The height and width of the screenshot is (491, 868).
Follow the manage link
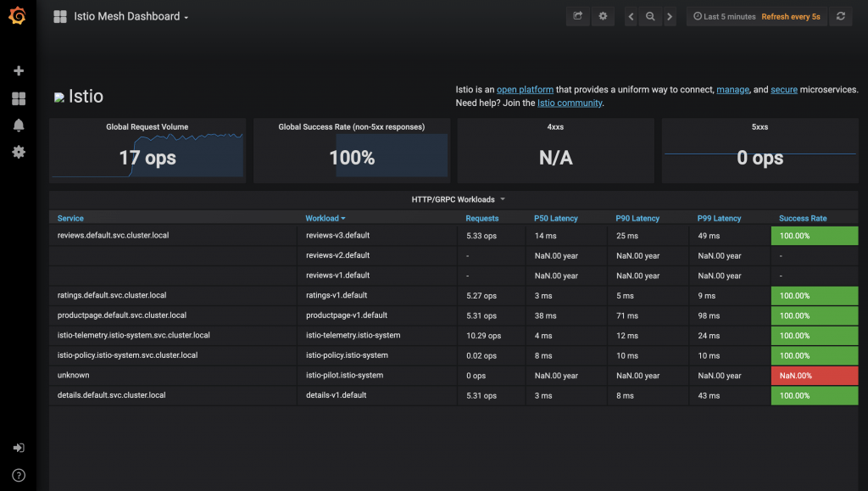click(732, 90)
